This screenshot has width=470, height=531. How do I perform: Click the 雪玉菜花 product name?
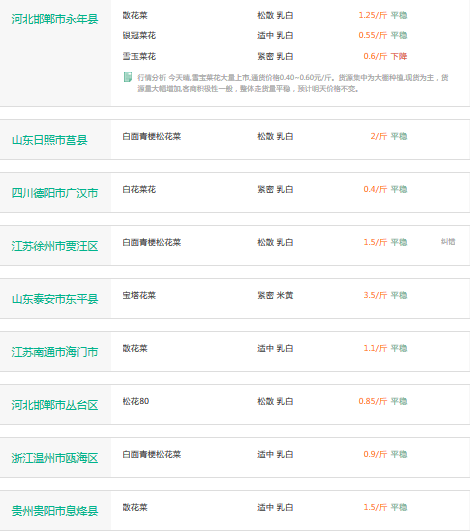[139, 56]
